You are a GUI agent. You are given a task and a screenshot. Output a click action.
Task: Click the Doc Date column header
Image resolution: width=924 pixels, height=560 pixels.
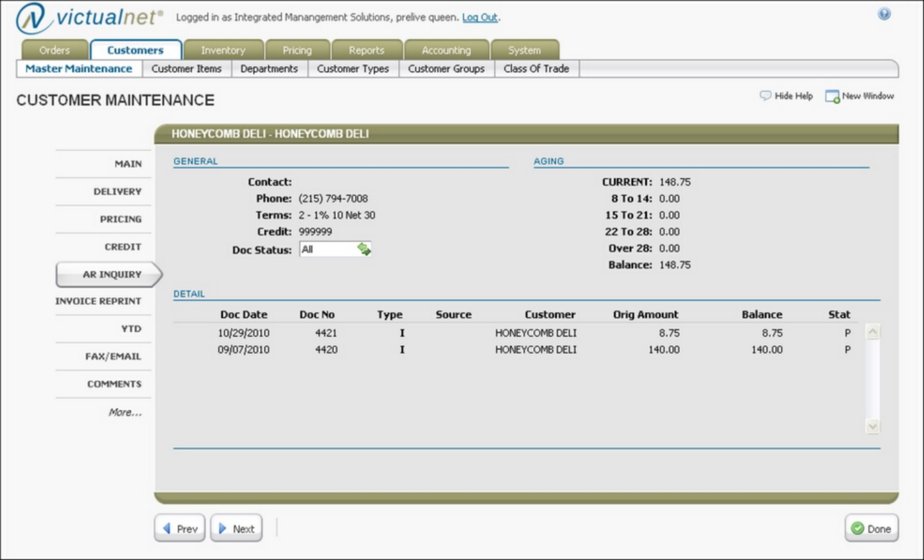(243, 315)
